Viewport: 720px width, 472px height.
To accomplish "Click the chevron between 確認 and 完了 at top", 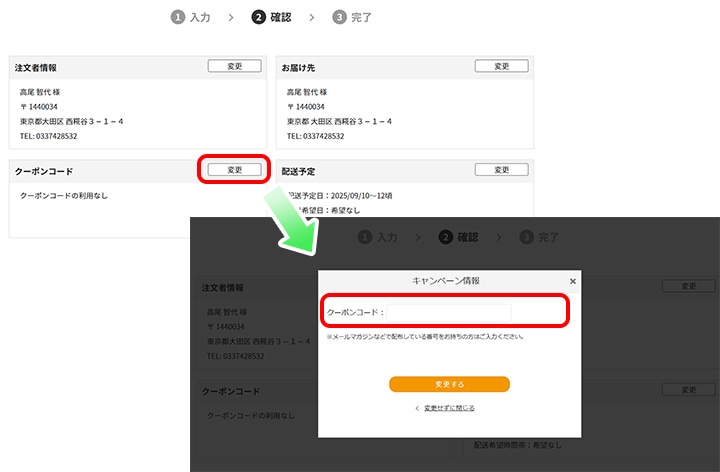I will [x=312, y=17].
